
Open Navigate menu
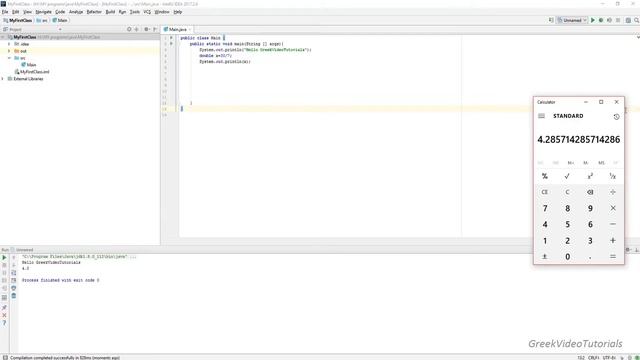tap(43, 12)
